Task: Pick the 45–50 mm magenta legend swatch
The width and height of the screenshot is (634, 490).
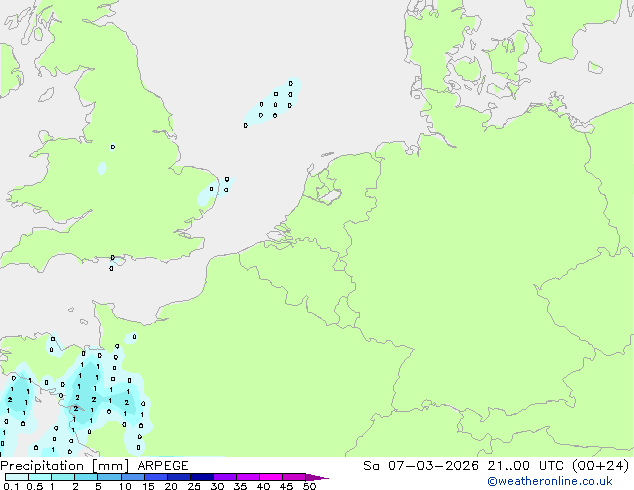Action: click(294, 477)
